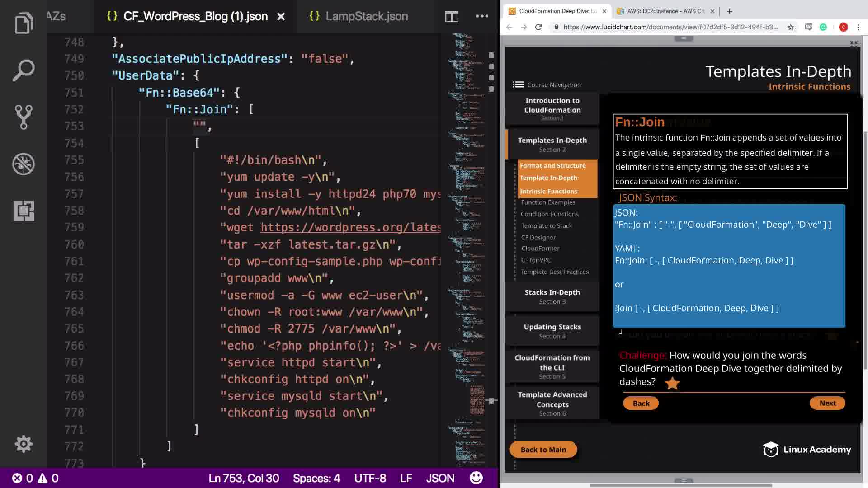The image size is (868, 488).
Task: Click the wordpress.org URL in code
Action: (x=350, y=227)
